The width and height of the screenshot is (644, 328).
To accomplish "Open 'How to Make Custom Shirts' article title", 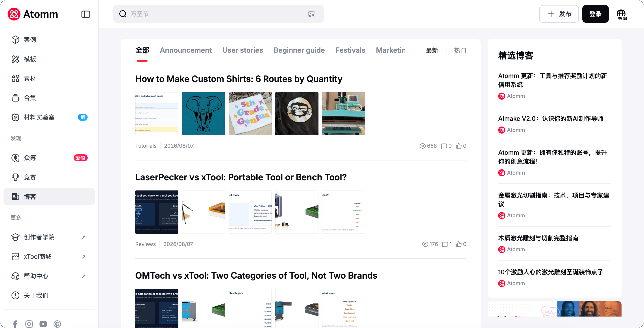I will tap(239, 79).
